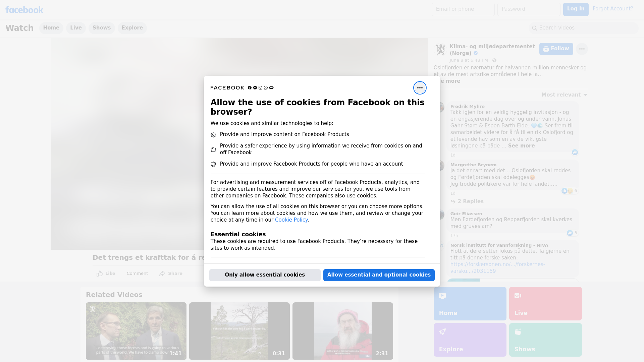
Task: Follow the Klima- og miljødepartementet page
Action: (x=556, y=49)
